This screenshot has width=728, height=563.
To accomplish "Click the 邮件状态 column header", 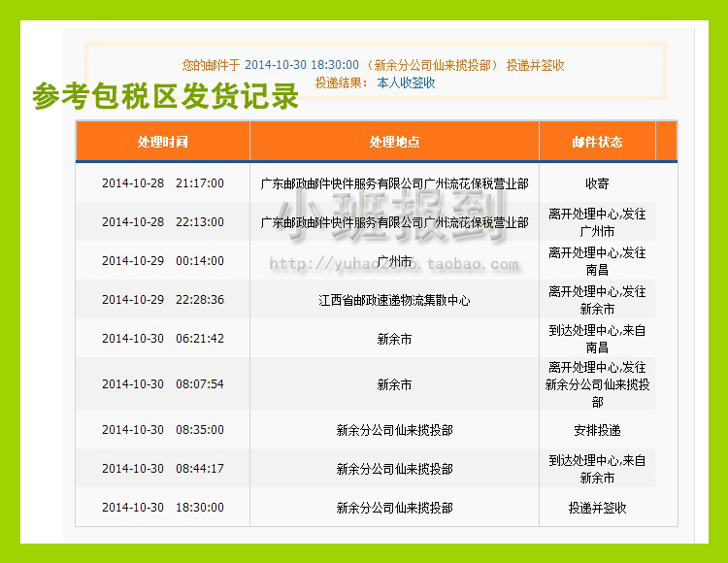I will pos(597,142).
